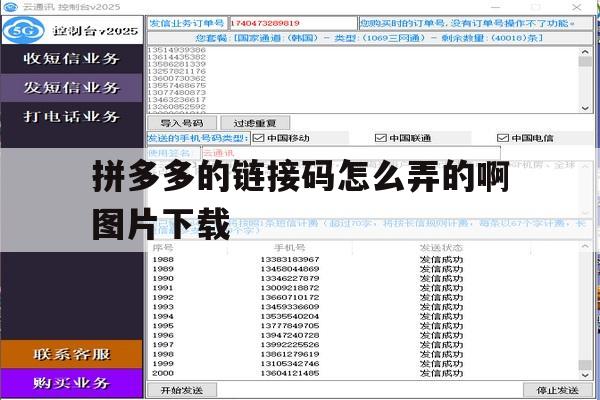
Task: Click number 13514939386 in import list
Action: pyautogui.click(x=176, y=50)
